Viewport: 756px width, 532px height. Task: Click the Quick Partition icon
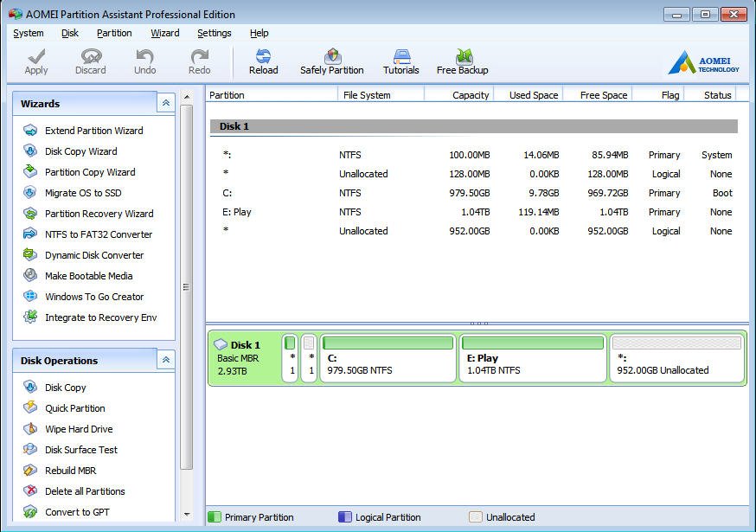coord(30,408)
